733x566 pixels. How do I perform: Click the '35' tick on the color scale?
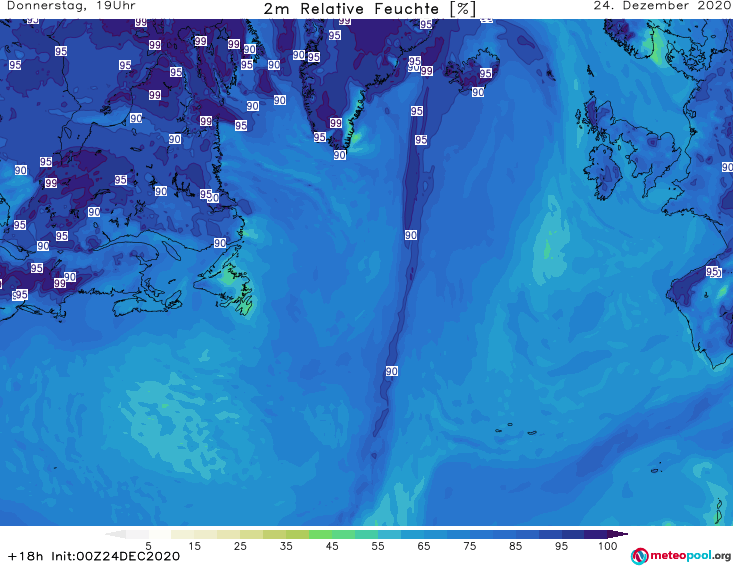click(286, 546)
